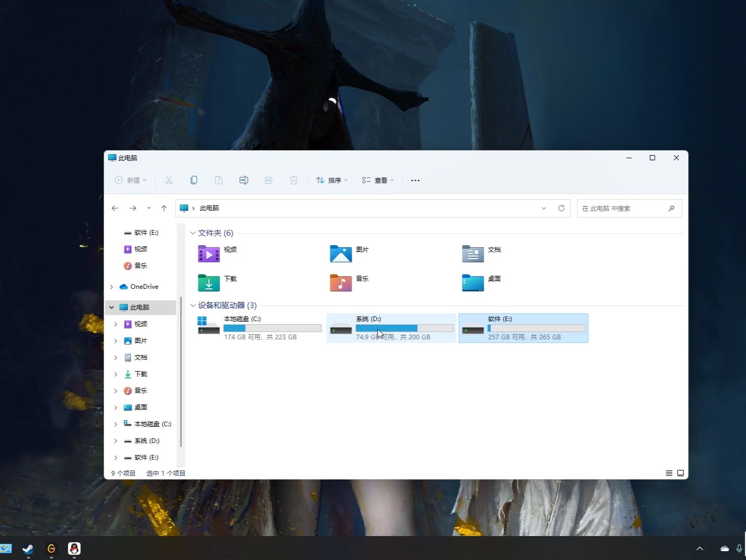Click the Delete trash icon in toolbar

click(x=293, y=180)
